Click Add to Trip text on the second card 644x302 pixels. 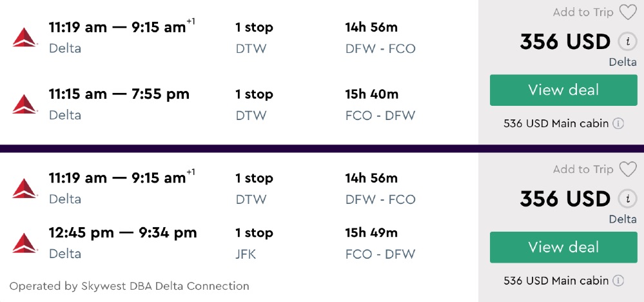tap(583, 170)
